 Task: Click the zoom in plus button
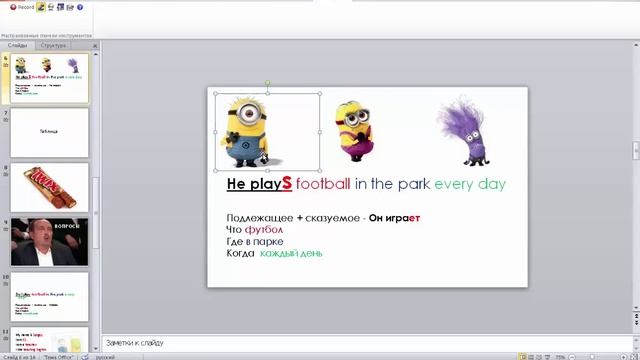pos(623,357)
